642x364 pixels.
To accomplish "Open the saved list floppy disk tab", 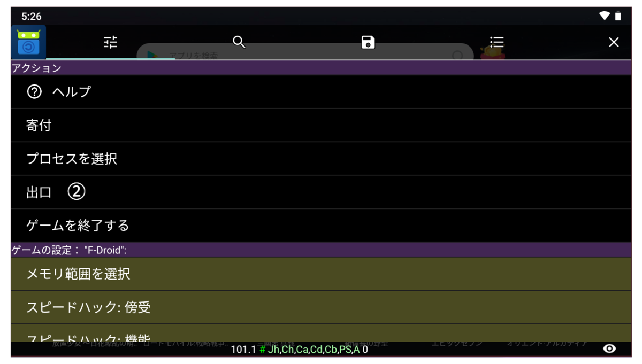I will pos(368,42).
